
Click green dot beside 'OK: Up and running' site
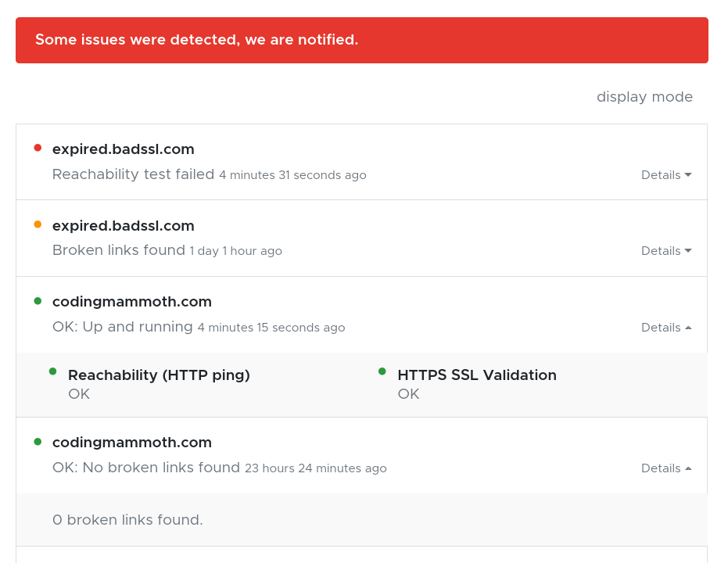38,300
